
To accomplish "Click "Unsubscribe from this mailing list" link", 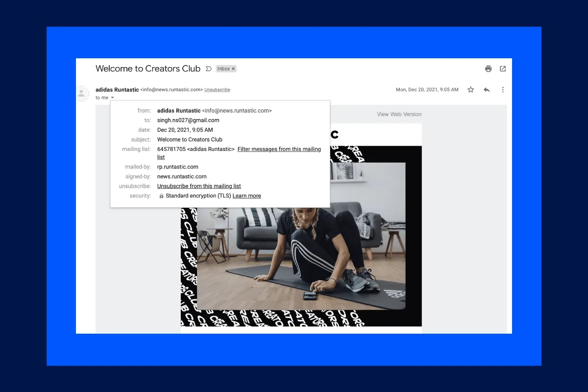I will click(x=199, y=186).
